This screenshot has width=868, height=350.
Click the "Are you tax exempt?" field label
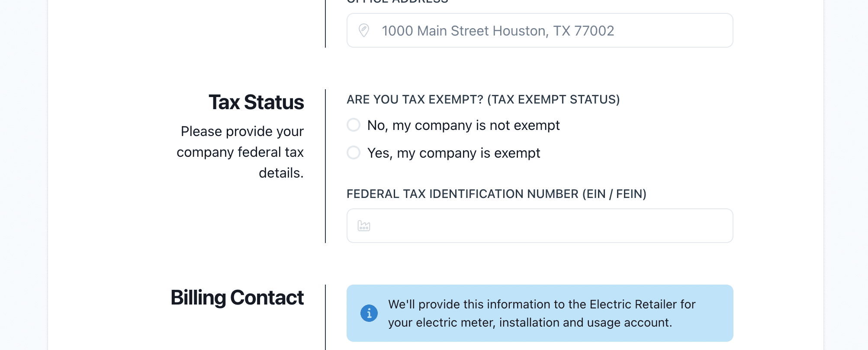pos(483,100)
